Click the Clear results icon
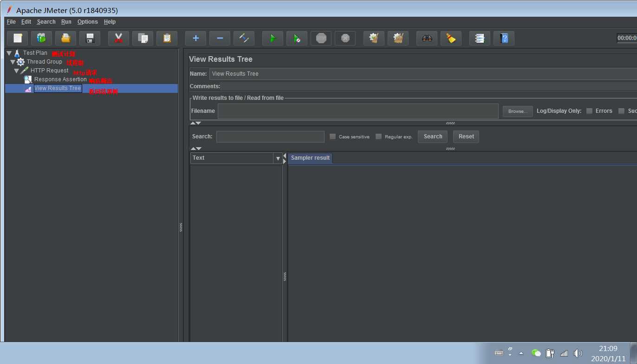Viewport: 637px width, 364px height. pos(374,38)
